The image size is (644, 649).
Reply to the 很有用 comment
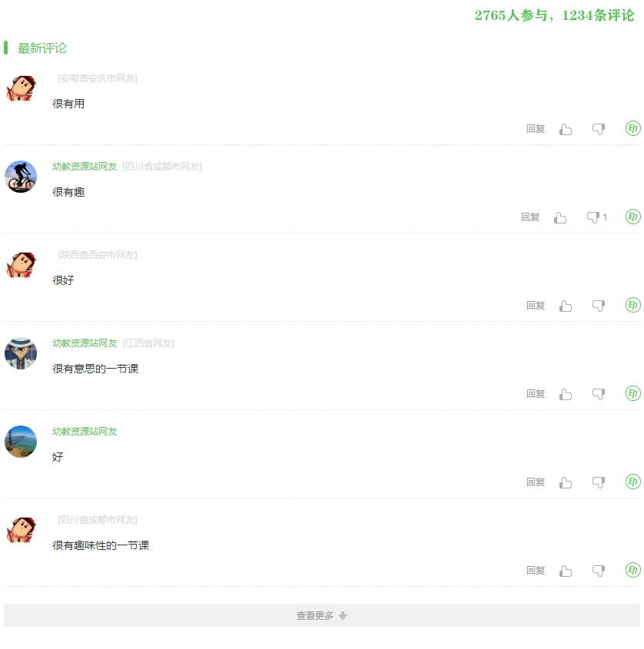tap(535, 129)
